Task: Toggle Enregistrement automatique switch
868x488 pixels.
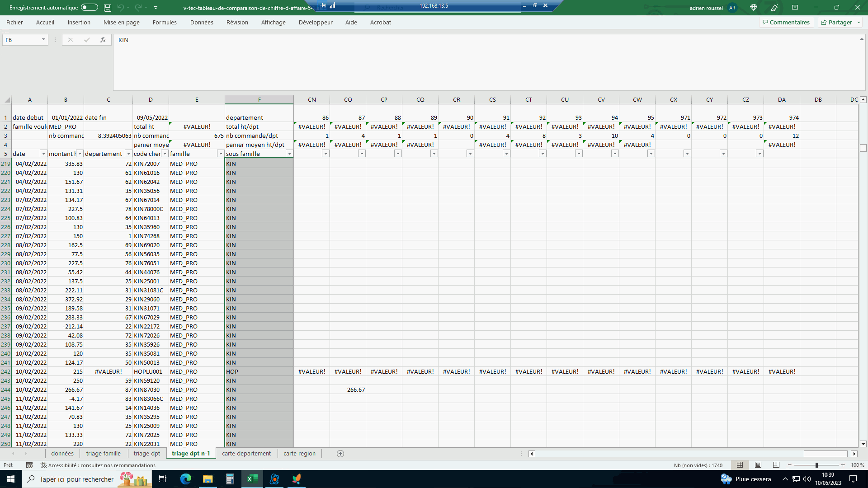Action: [x=89, y=8]
